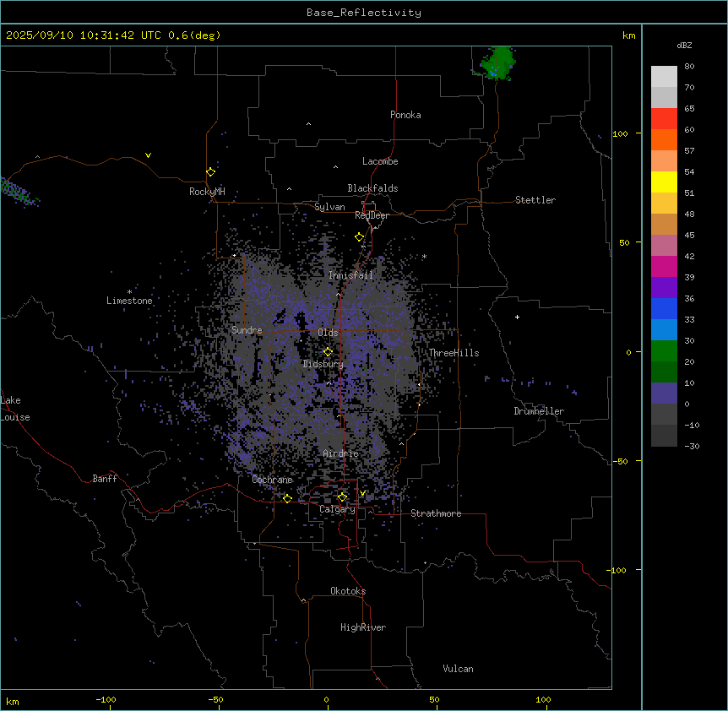Click the dBZ legend heading
This screenshot has height=711, width=728.
[x=684, y=45]
